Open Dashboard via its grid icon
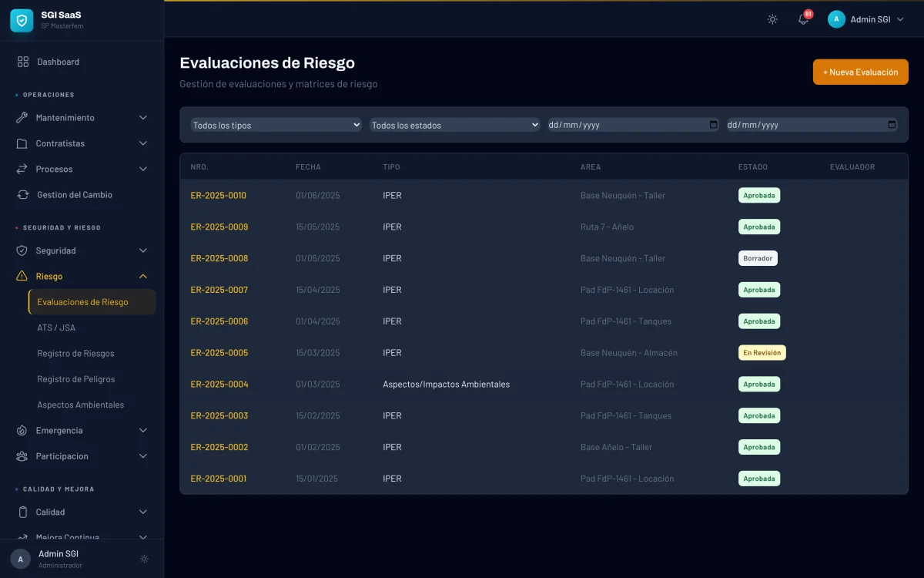The width and height of the screenshot is (924, 578). pyautogui.click(x=23, y=62)
